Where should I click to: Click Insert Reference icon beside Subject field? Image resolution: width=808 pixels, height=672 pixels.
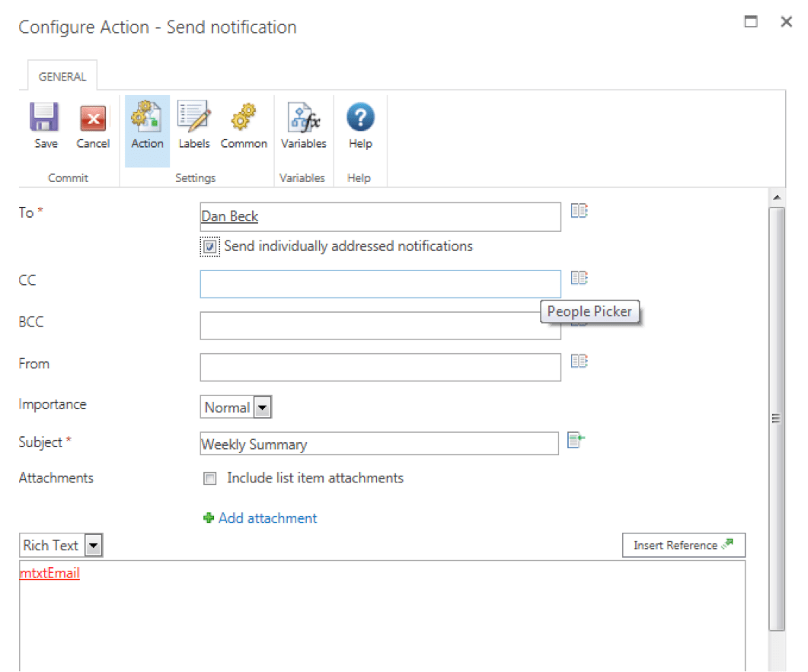click(x=576, y=440)
